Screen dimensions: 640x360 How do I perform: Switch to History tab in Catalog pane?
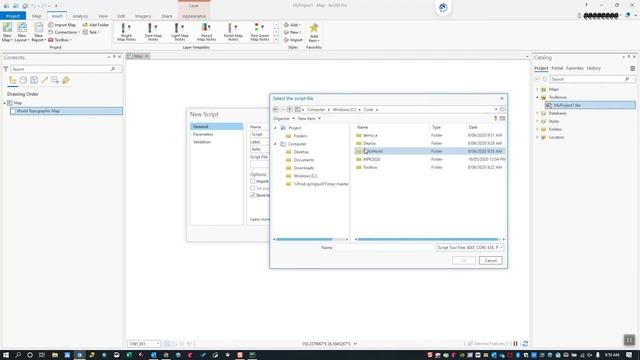pyautogui.click(x=593, y=69)
